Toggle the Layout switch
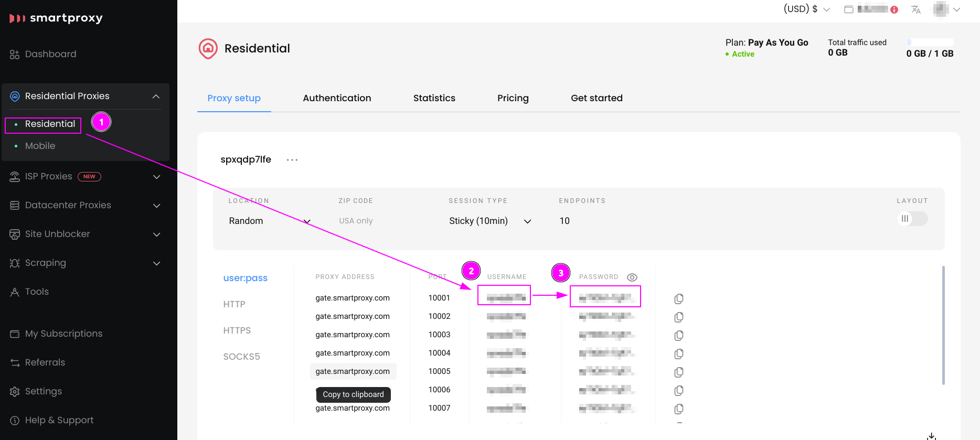 (912, 219)
